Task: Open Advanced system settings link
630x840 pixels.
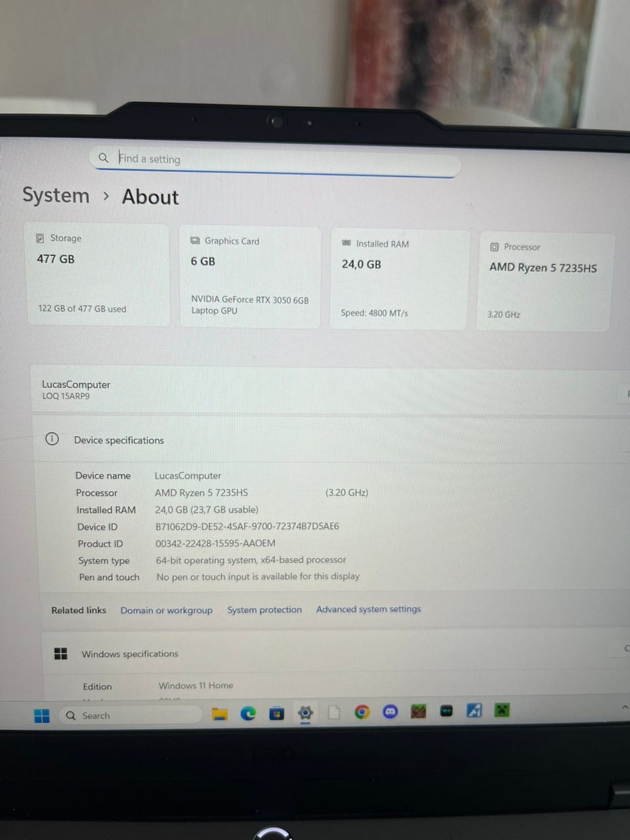Action: click(368, 609)
